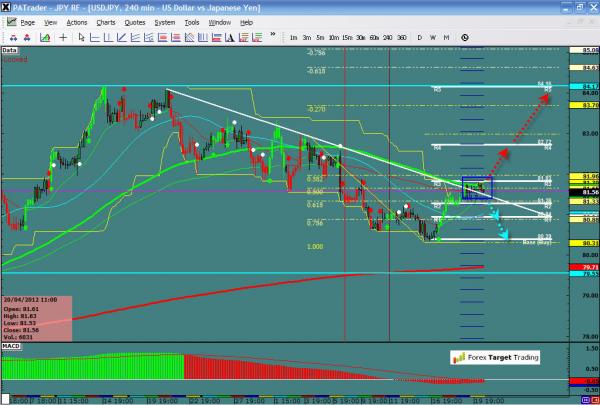Click the blue rectangle on the chart
Viewport: 600px width, 405px height.
(x=477, y=188)
